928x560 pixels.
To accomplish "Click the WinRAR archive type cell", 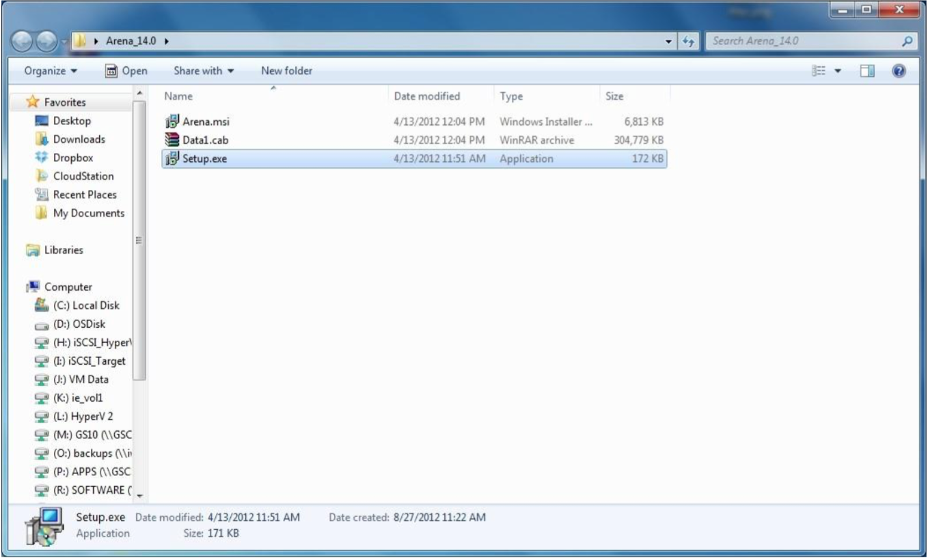I will [537, 140].
